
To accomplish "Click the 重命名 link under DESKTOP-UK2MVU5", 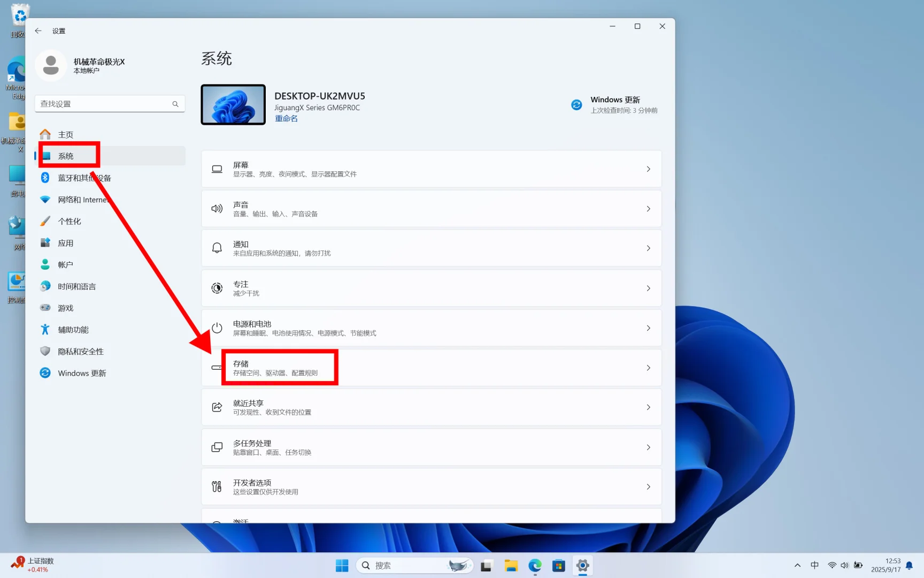I will pos(286,118).
